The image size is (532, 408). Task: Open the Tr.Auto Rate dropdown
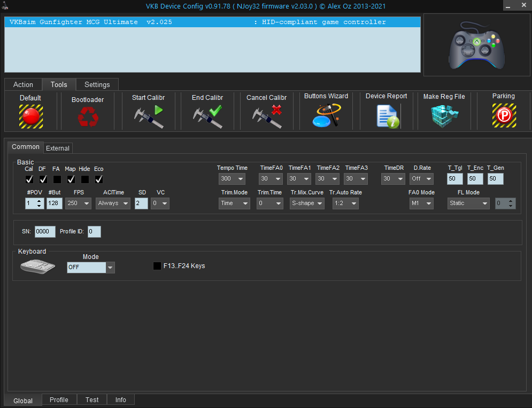click(346, 203)
